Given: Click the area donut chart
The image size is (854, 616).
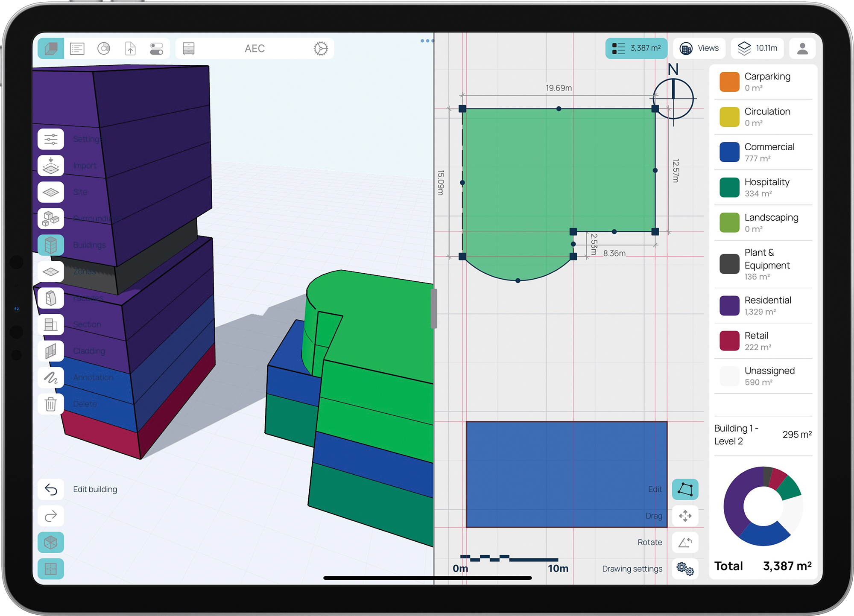Looking at the screenshot, I should point(763,506).
